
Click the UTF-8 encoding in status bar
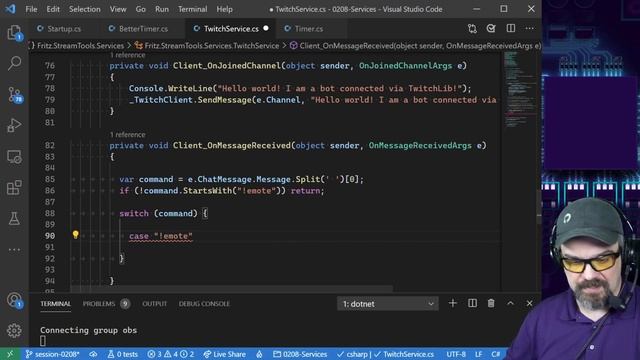click(456, 354)
